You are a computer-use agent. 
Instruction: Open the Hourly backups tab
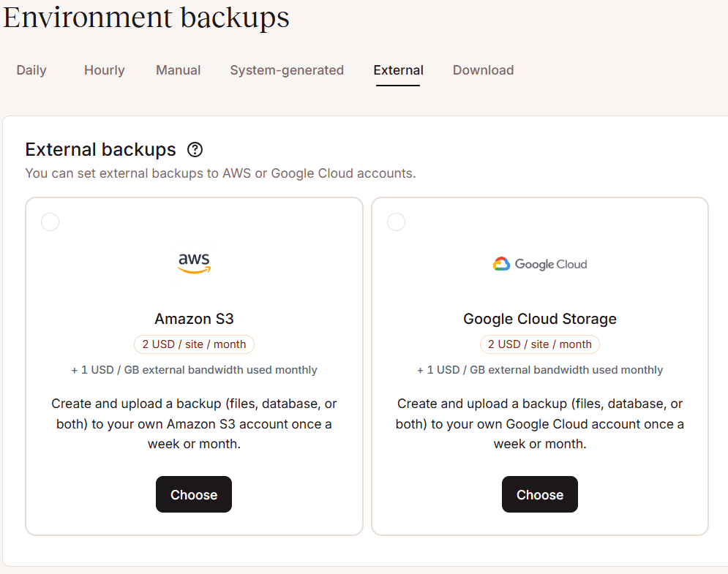pyautogui.click(x=105, y=70)
